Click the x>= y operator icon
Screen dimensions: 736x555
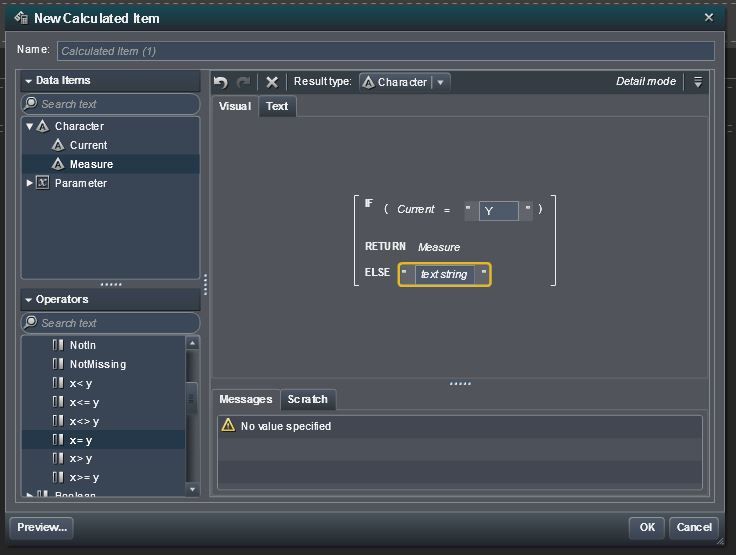click(x=58, y=478)
